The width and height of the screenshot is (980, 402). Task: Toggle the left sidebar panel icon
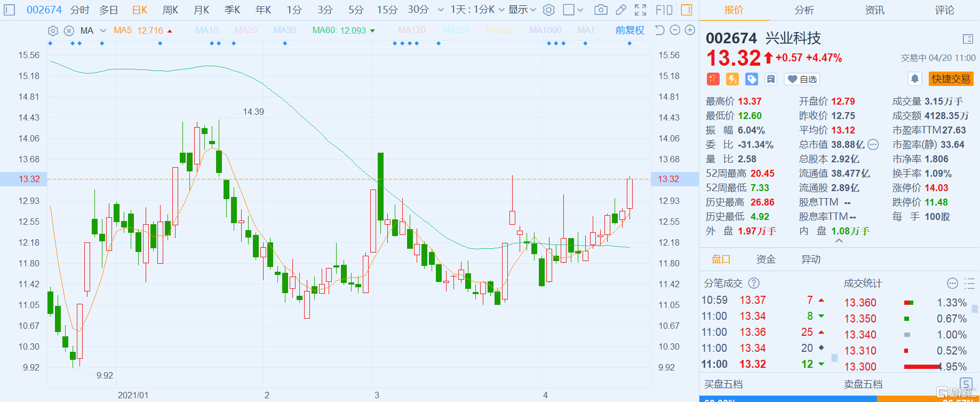click(x=10, y=10)
